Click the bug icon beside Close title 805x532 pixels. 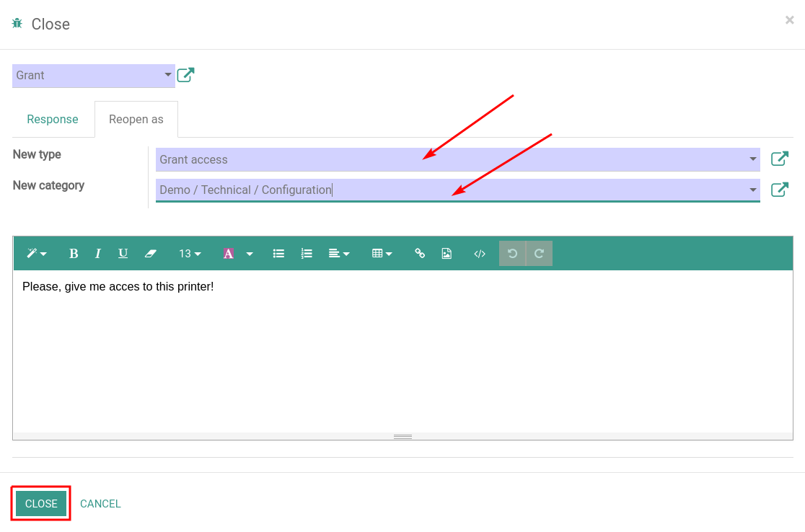[x=17, y=24]
